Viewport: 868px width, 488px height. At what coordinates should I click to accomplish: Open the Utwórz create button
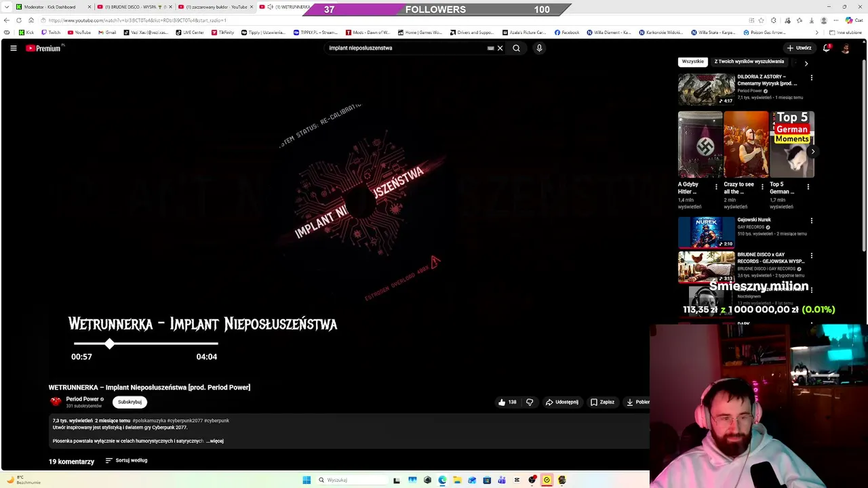tap(800, 48)
